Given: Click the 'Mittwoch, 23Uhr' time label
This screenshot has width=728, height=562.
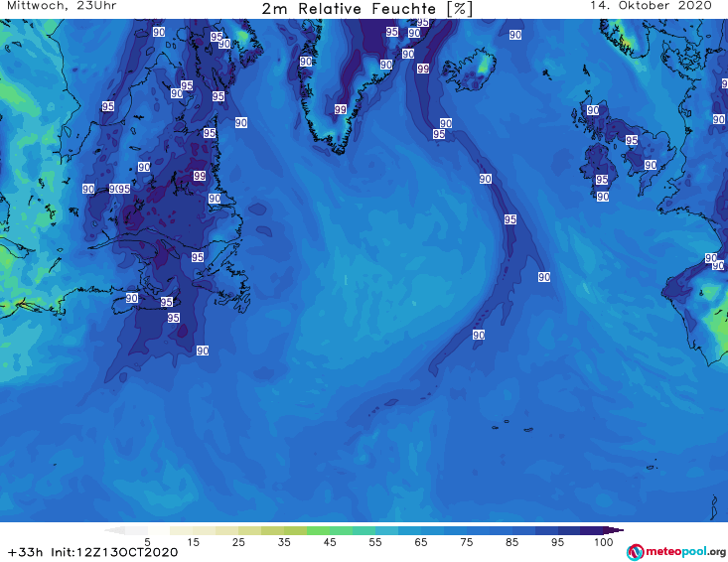Looking at the screenshot, I should point(62,6).
